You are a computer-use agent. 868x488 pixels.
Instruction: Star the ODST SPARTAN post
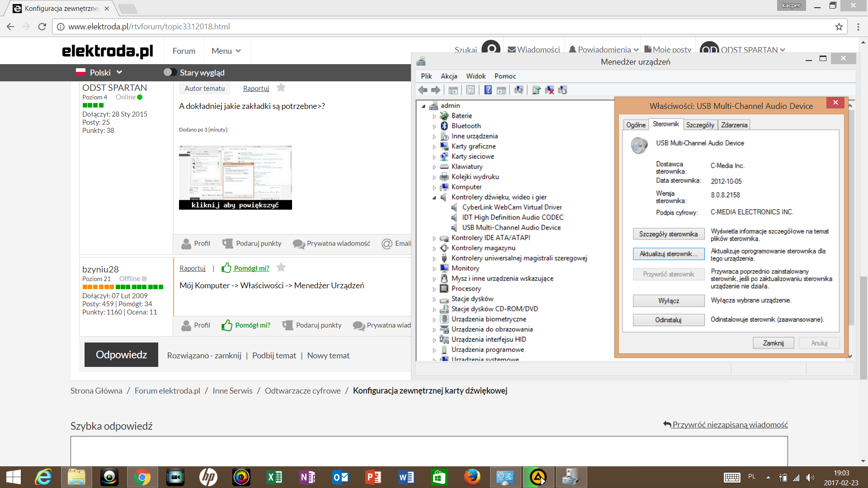[281, 88]
